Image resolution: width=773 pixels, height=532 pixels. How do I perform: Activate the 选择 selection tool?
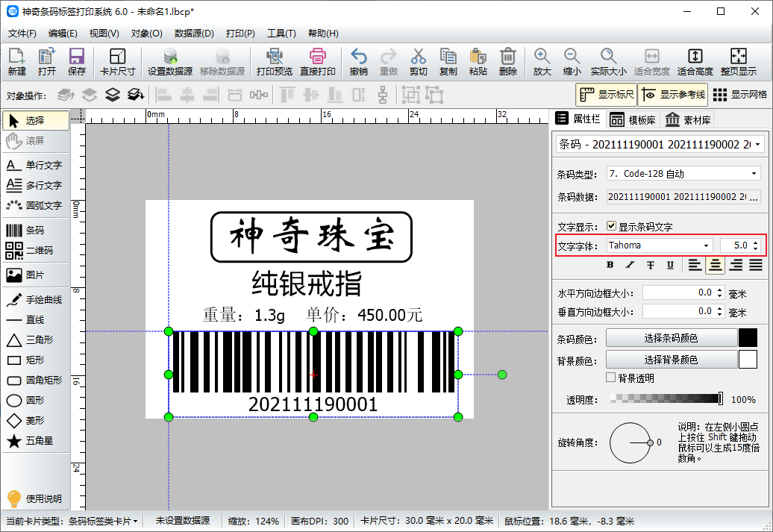(36, 120)
